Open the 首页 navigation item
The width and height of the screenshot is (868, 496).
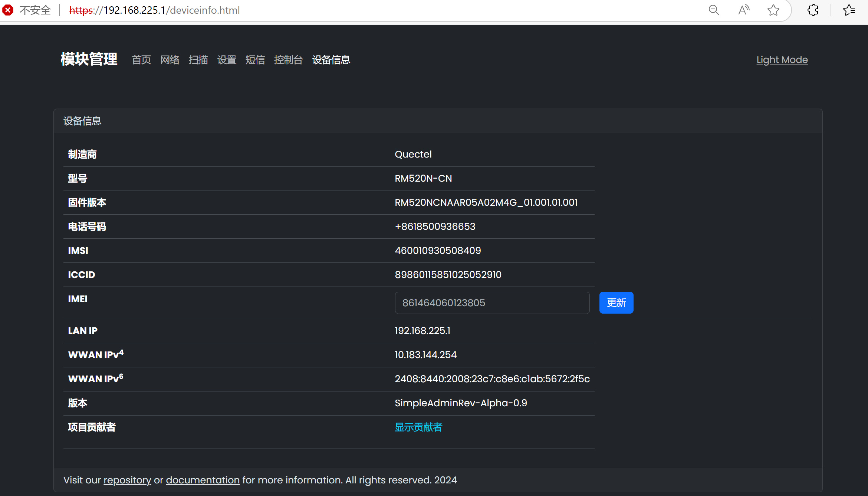coord(141,60)
